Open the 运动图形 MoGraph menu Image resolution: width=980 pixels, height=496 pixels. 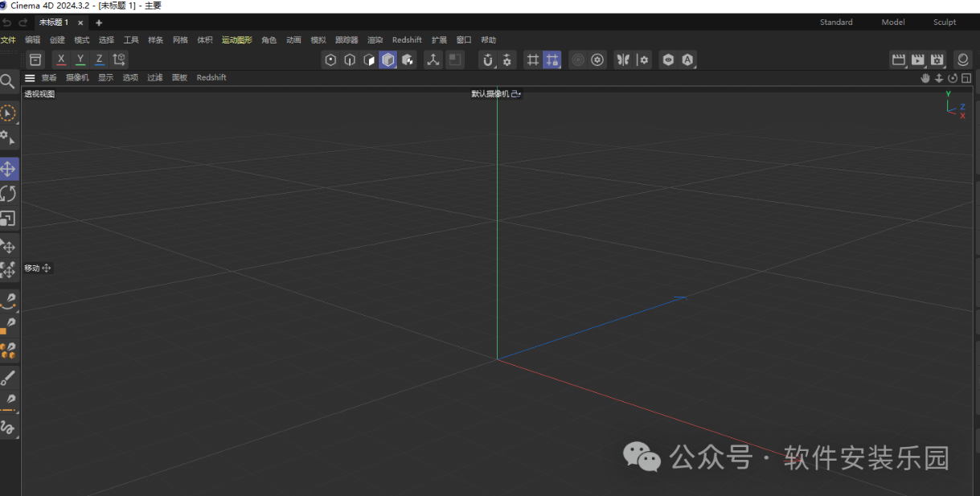click(x=236, y=40)
